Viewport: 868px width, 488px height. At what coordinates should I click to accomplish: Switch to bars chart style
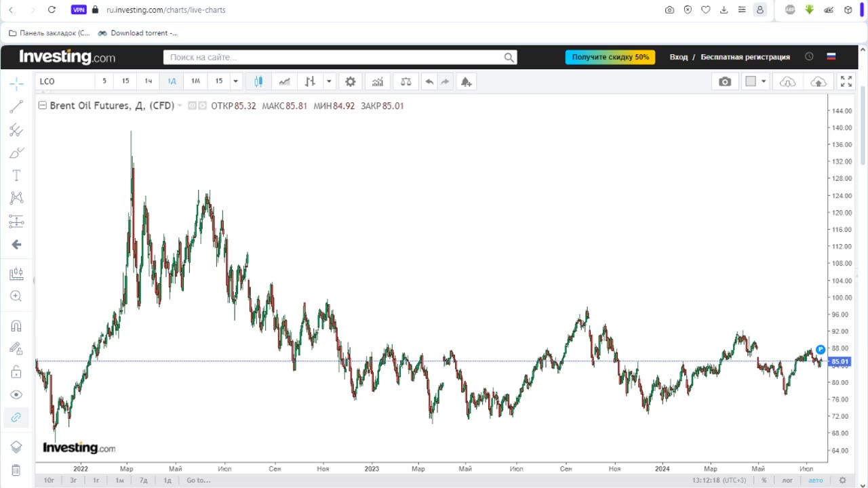click(x=310, y=81)
